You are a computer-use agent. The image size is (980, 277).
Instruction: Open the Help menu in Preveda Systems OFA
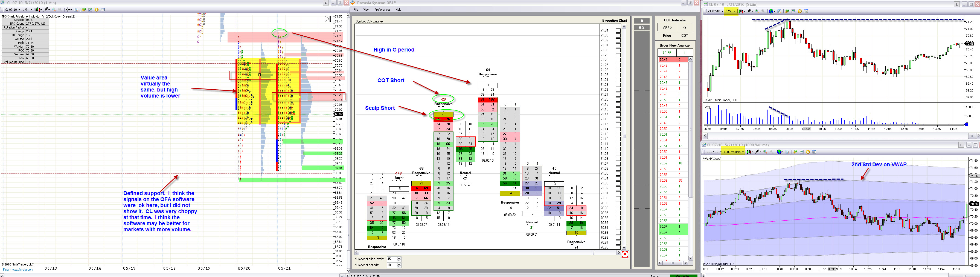click(398, 10)
